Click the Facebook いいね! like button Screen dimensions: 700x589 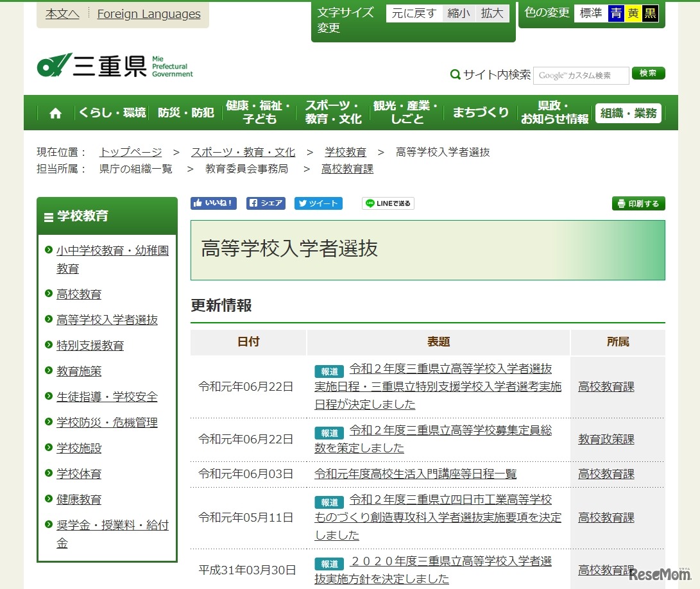[x=214, y=203]
